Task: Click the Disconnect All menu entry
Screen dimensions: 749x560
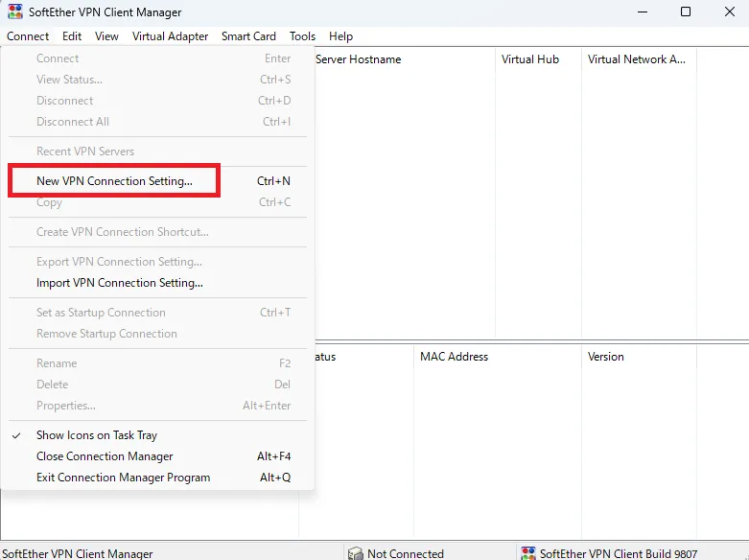Action: tap(157, 122)
